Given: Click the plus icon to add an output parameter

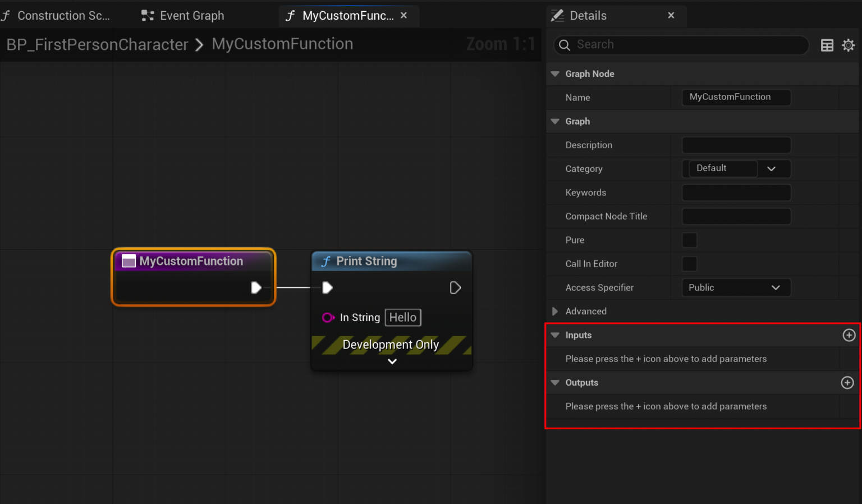Looking at the screenshot, I should coord(847,382).
